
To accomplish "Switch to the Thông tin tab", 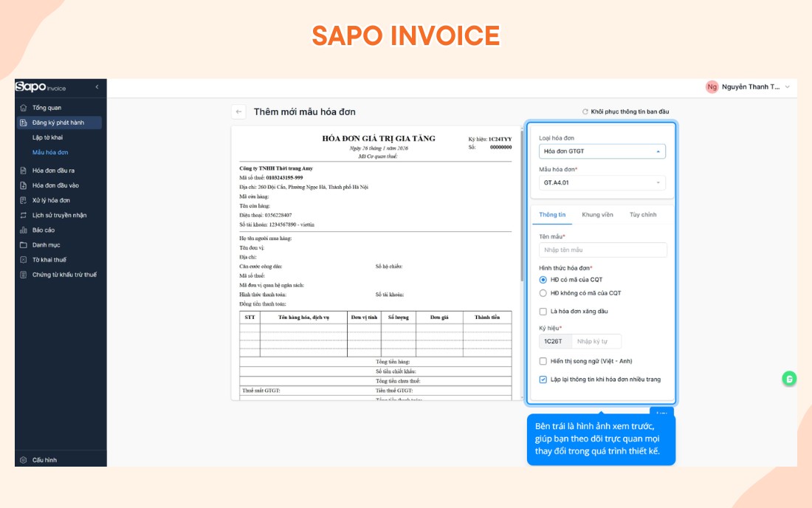I will (x=552, y=215).
